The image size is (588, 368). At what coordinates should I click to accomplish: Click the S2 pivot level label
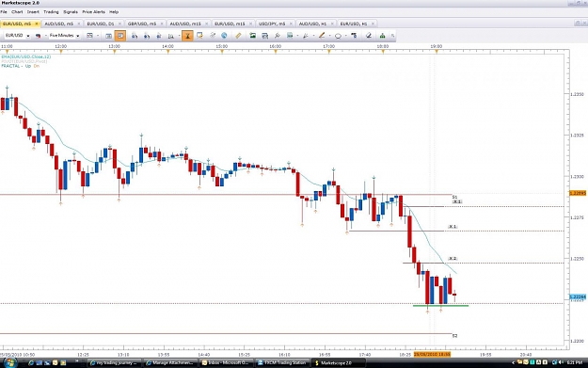pos(454,336)
